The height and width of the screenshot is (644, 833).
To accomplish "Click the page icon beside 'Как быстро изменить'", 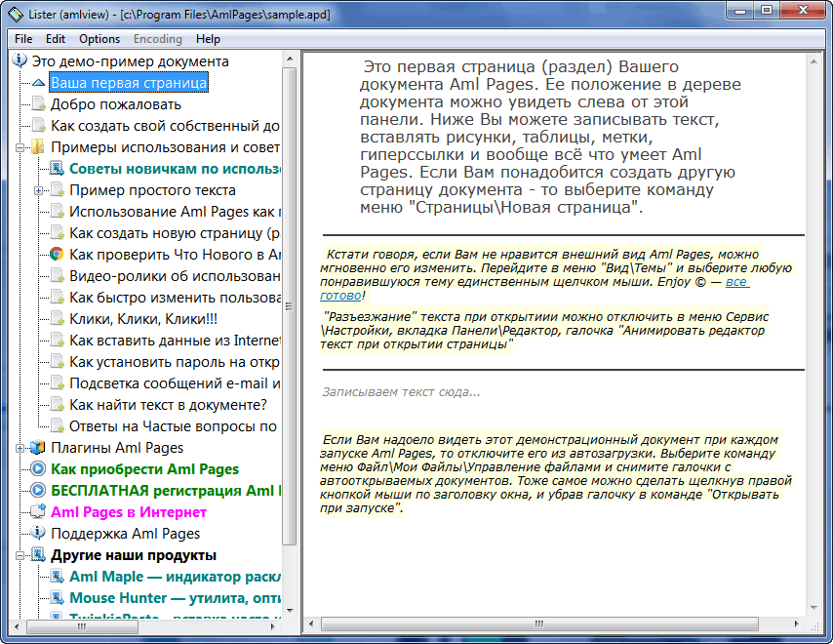I will click(57, 297).
